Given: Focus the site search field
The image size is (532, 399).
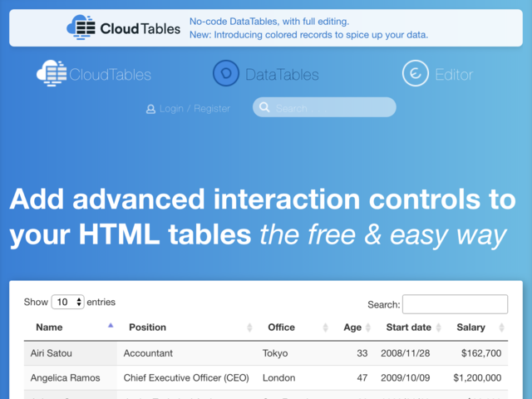Looking at the screenshot, I should (324, 107).
